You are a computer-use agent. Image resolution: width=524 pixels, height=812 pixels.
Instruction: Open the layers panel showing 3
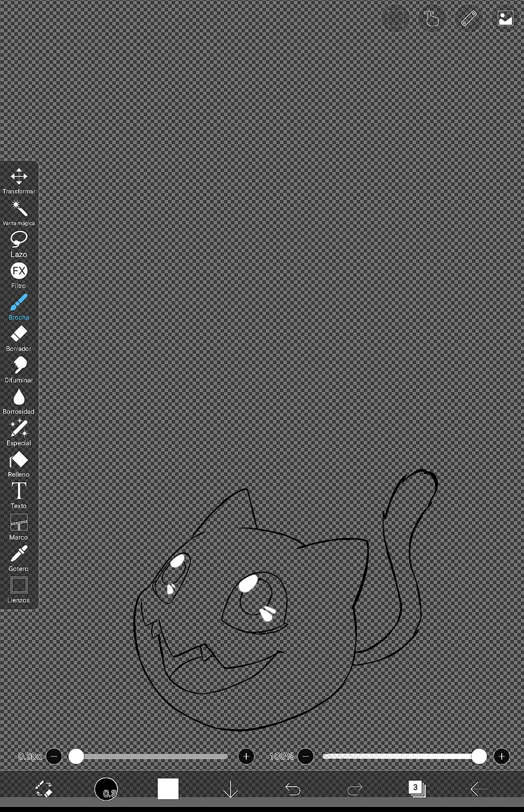pos(417,789)
